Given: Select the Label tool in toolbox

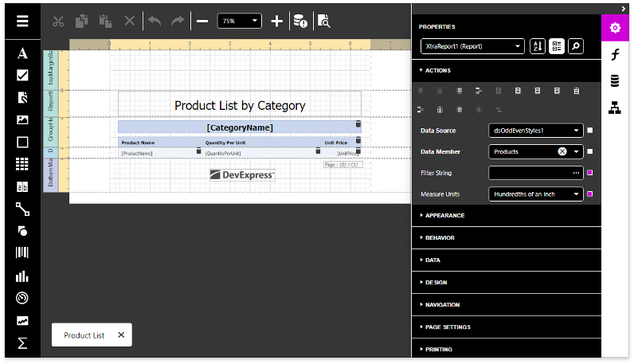Looking at the screenshot, I should tap(22, 53).
